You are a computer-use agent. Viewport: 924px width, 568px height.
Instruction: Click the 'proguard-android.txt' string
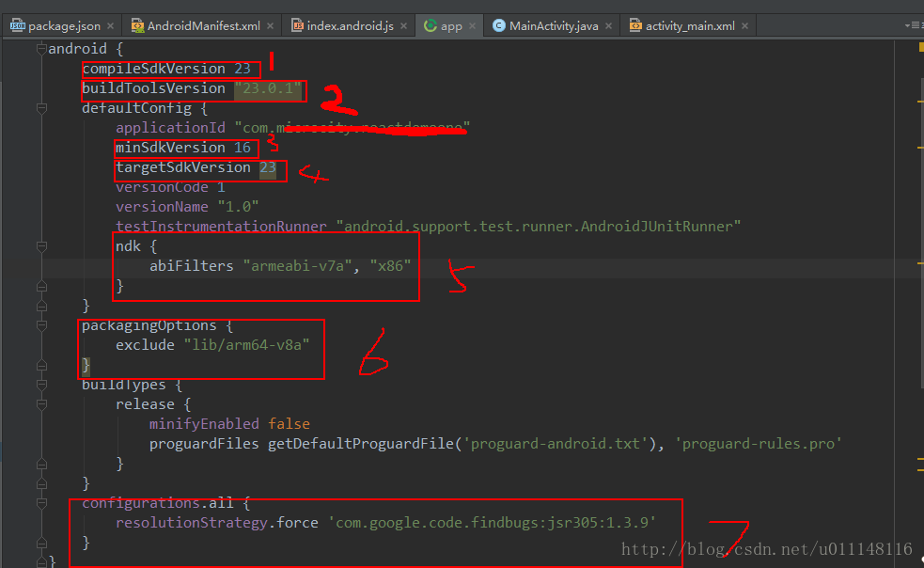coord(556,444)
